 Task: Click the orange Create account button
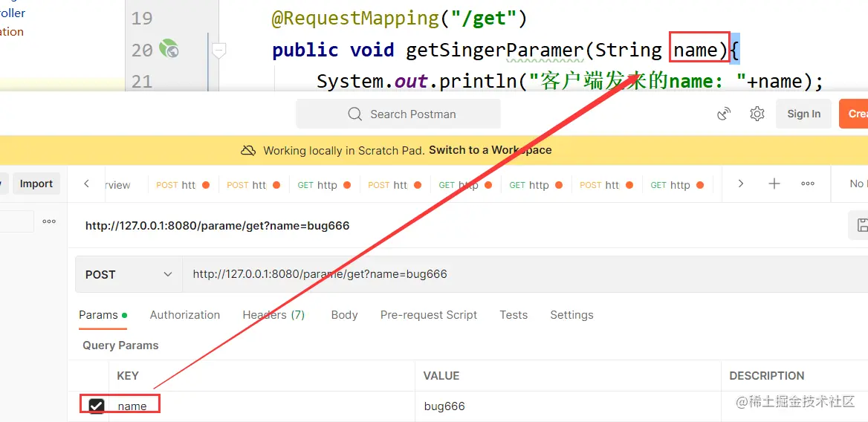point(854,114)
